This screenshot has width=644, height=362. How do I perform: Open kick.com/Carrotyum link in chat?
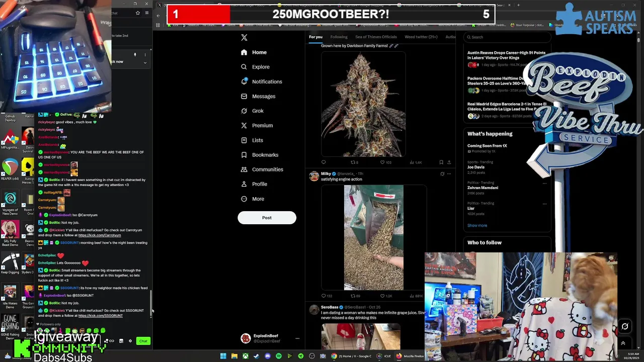(100, 235)
